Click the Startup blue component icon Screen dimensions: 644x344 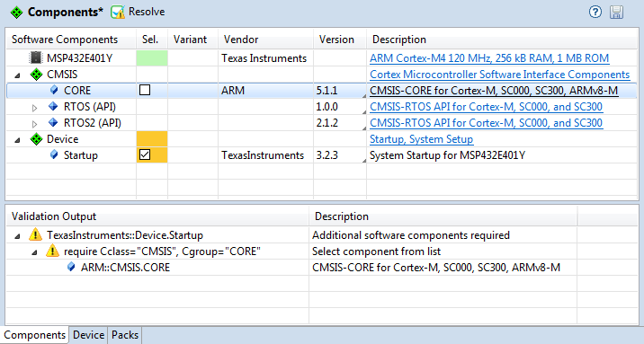(53, 155)
